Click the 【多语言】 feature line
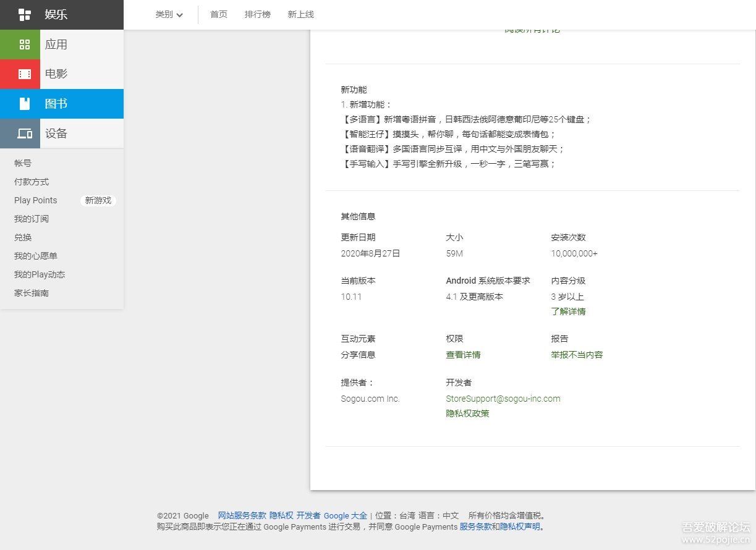756x550 pixels. click(467, 119)
